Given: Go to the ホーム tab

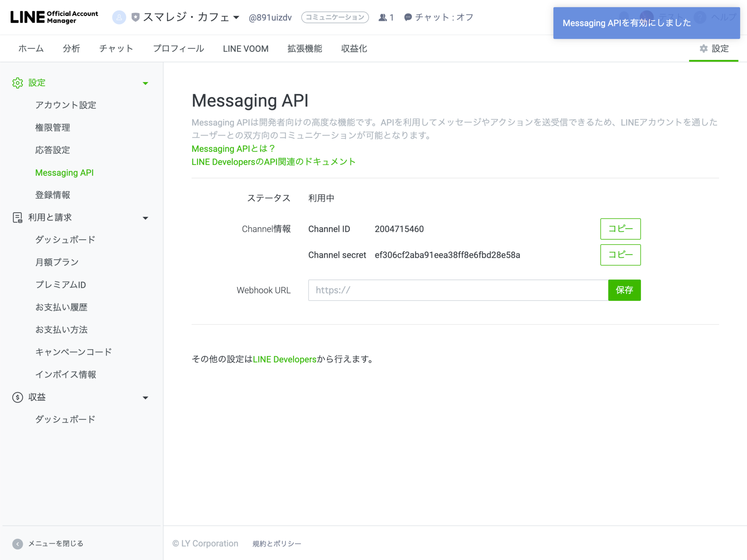Looking at the screenshot, I should (31, 49).
